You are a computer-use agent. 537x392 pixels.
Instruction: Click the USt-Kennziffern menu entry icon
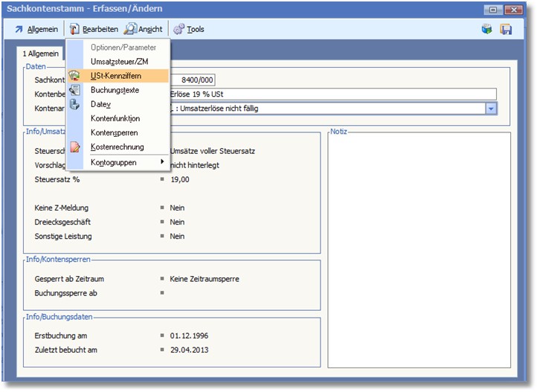pos(74,76)
